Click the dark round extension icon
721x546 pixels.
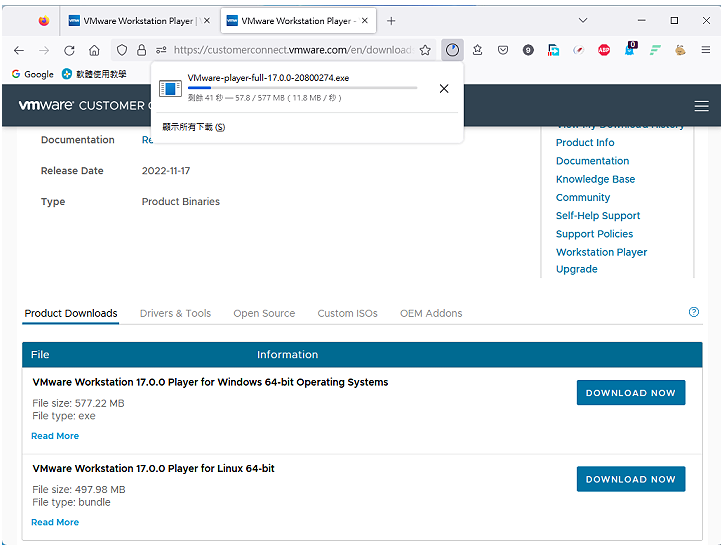pos(528,50)
